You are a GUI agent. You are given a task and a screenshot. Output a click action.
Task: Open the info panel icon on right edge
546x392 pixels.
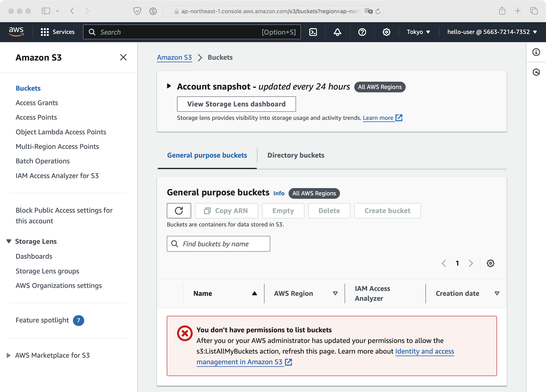(536, 52)
